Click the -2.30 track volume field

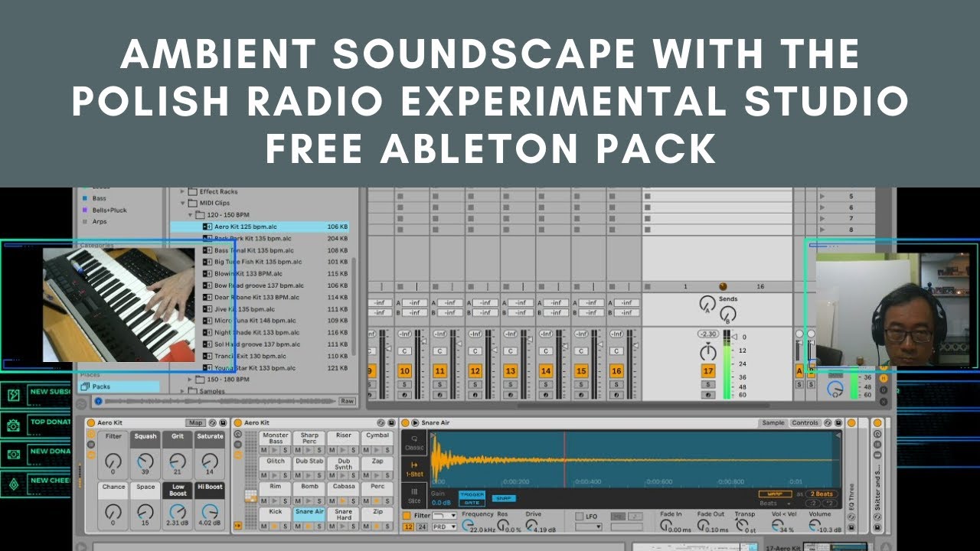click(708, 334)
